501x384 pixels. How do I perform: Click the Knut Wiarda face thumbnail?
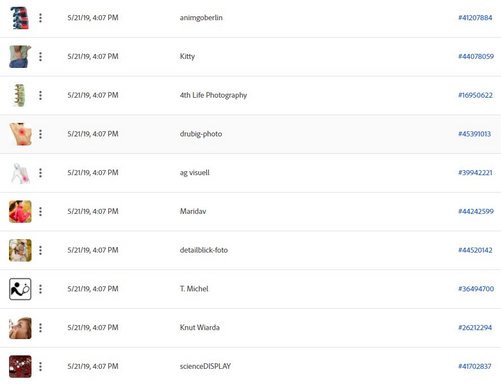(x=20, y=328)
